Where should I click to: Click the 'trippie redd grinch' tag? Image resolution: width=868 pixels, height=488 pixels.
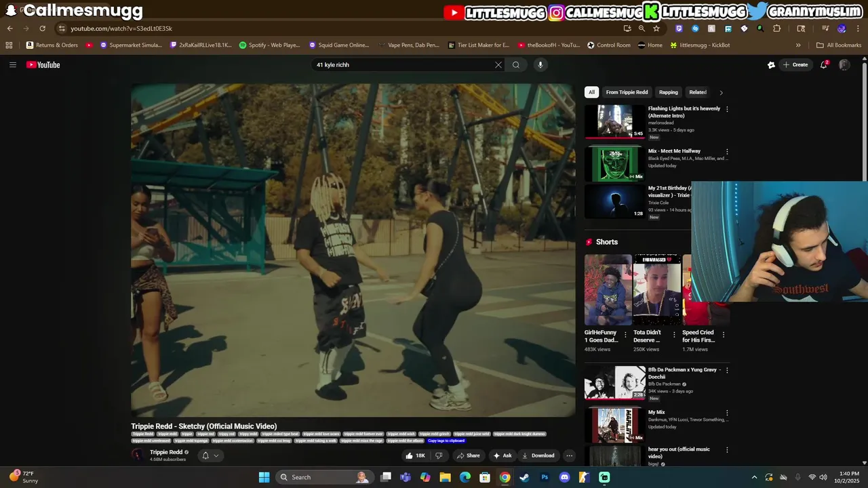[435, 434]
